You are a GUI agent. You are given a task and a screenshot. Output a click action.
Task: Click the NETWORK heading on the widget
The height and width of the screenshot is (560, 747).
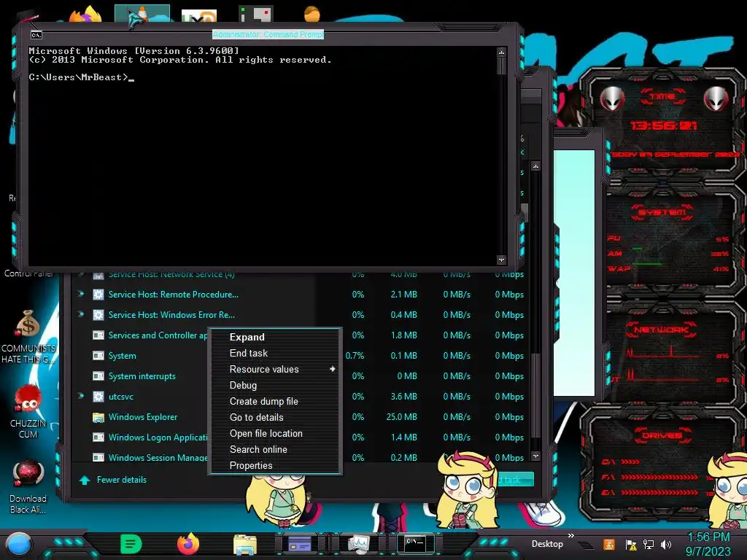coord(661,330)
